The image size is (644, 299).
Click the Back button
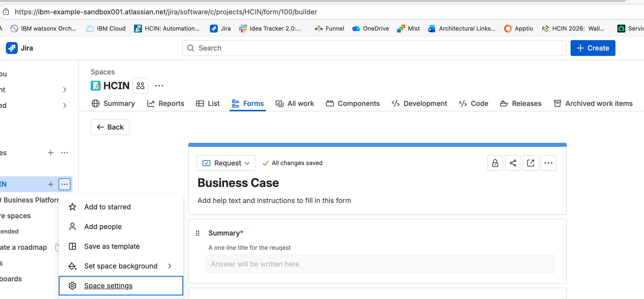click(110, 127)
